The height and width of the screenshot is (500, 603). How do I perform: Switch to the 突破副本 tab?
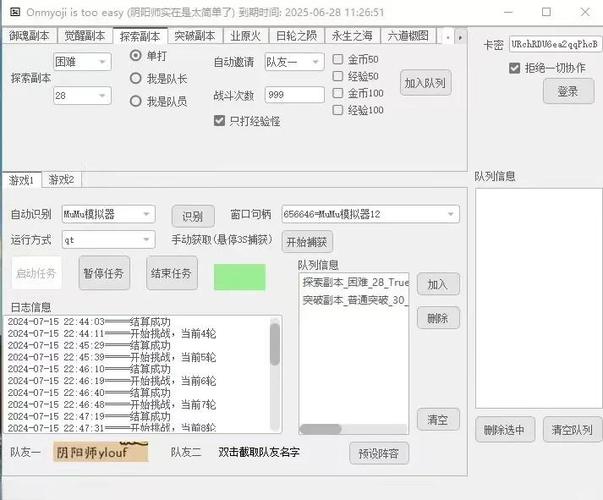pos(195,36)
